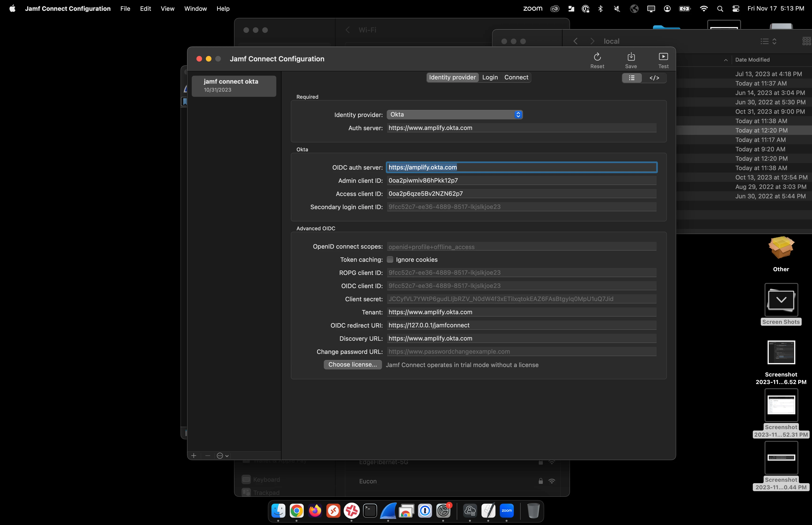Open Creative Cloud menu bar icon
This screenshot has height=525, width=812.
point(555,8)
